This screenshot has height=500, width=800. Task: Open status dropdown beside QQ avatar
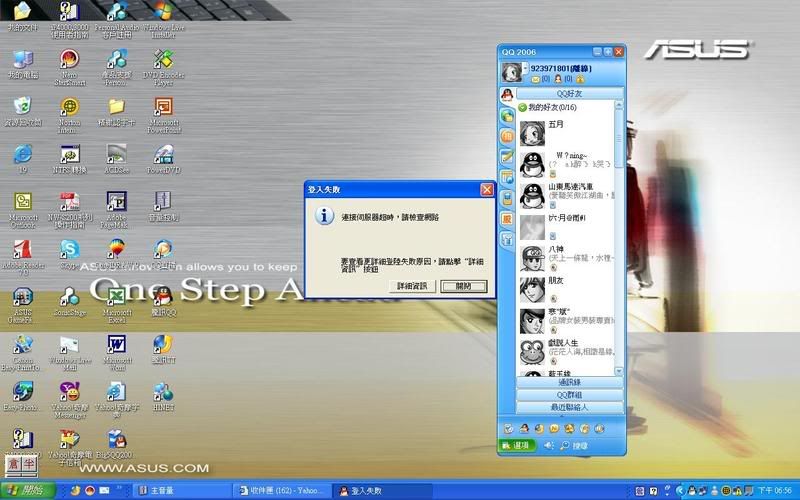click(x=526, y=68)
